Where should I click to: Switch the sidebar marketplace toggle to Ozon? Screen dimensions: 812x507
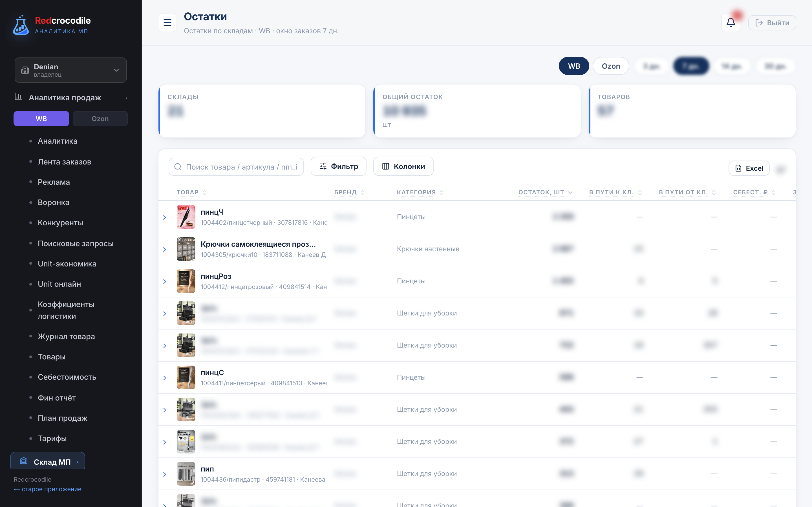[x=100, y=119]
